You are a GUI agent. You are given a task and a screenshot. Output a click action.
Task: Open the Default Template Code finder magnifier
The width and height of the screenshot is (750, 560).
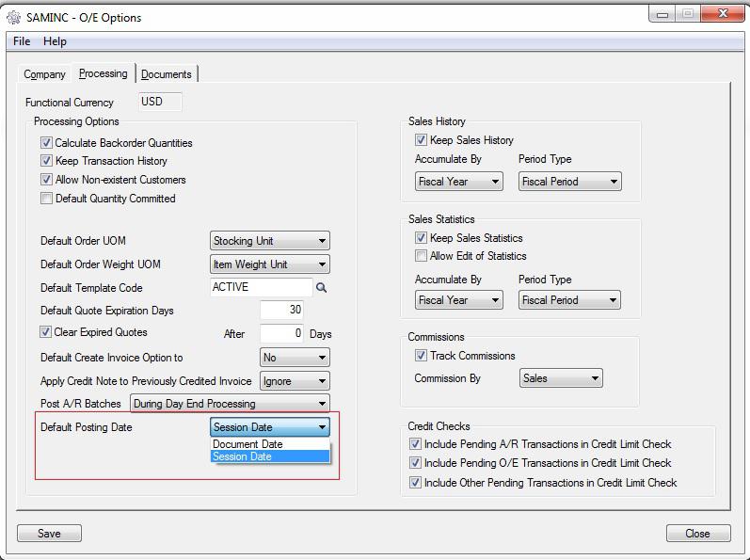click(322, 287)
